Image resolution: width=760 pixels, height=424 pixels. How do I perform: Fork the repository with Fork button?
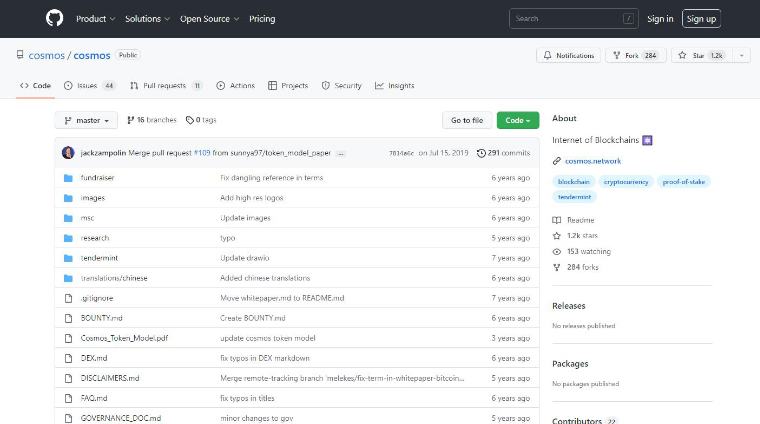tap(635, 55)
